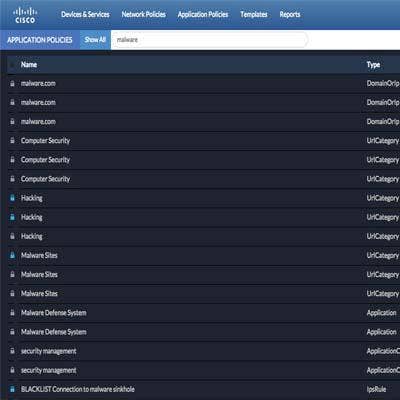Open the Devices & Services menu

click(85, 14)
